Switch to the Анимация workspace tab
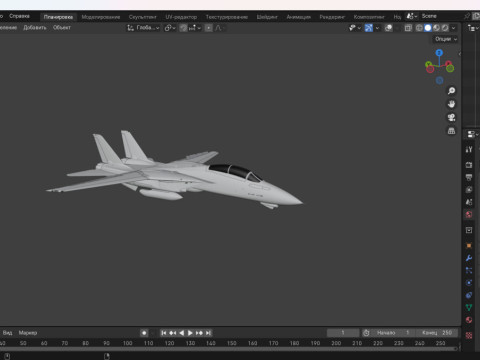 tap(299, 17)
